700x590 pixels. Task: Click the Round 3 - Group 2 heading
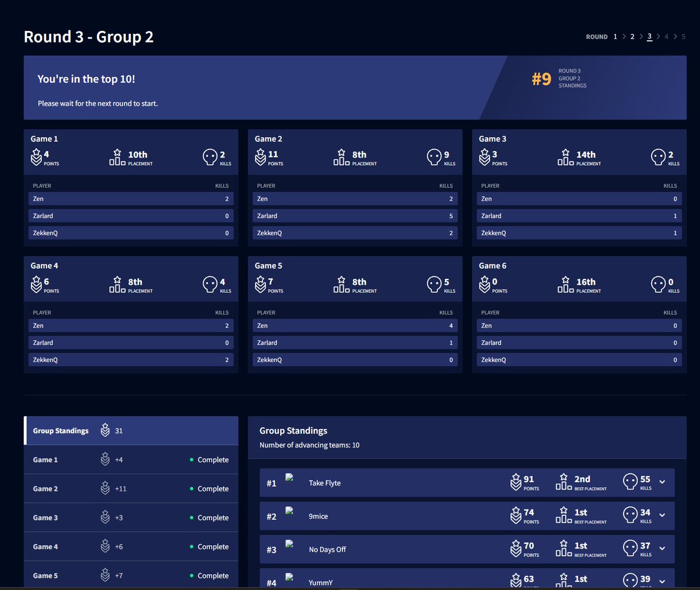coord(89,37)
